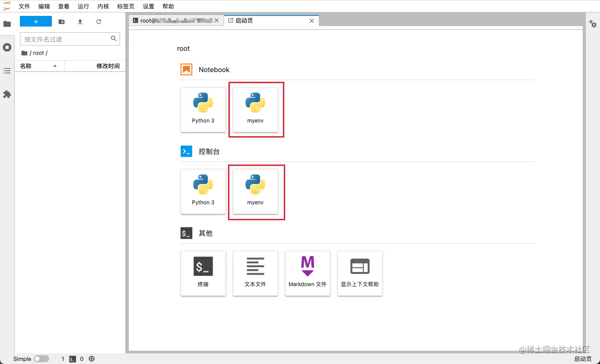Sort files by 修改时间 column header
The image size is (600, 364).
95,66
